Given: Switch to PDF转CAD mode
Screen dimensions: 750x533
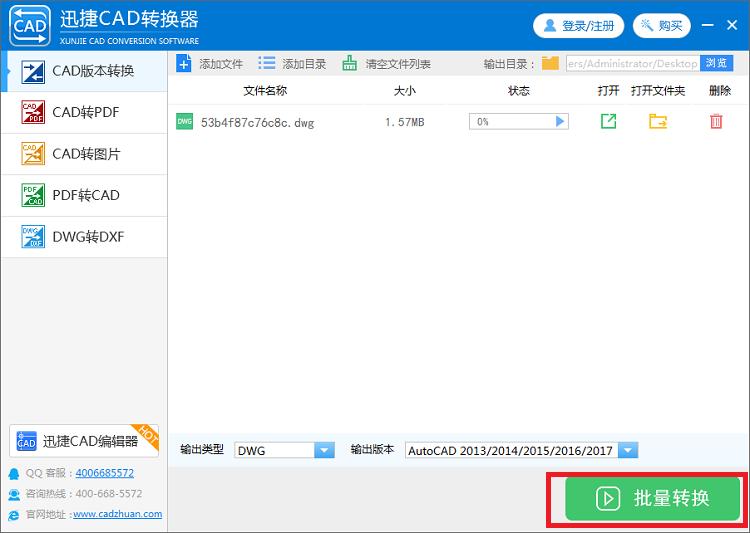Looking at the screenshot, I should tap(85, 195).
